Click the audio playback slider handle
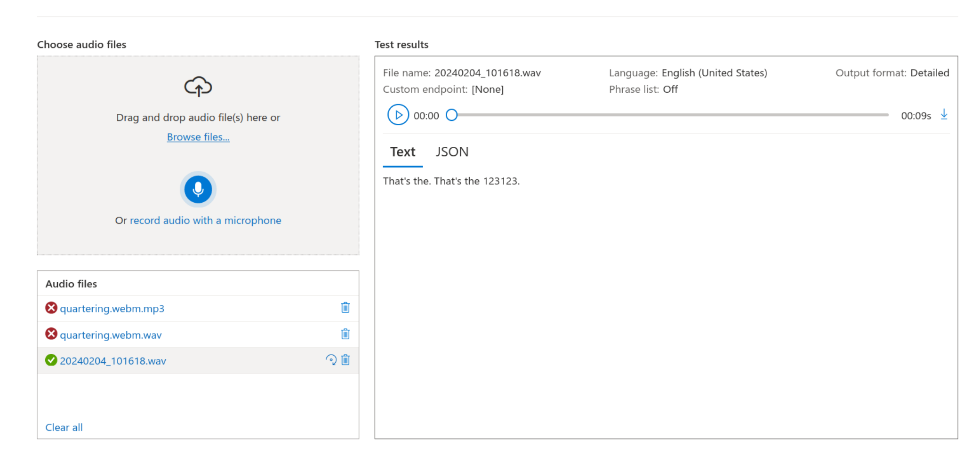The image size is (980, 454). pyautogui.click(x=451, y=115)
